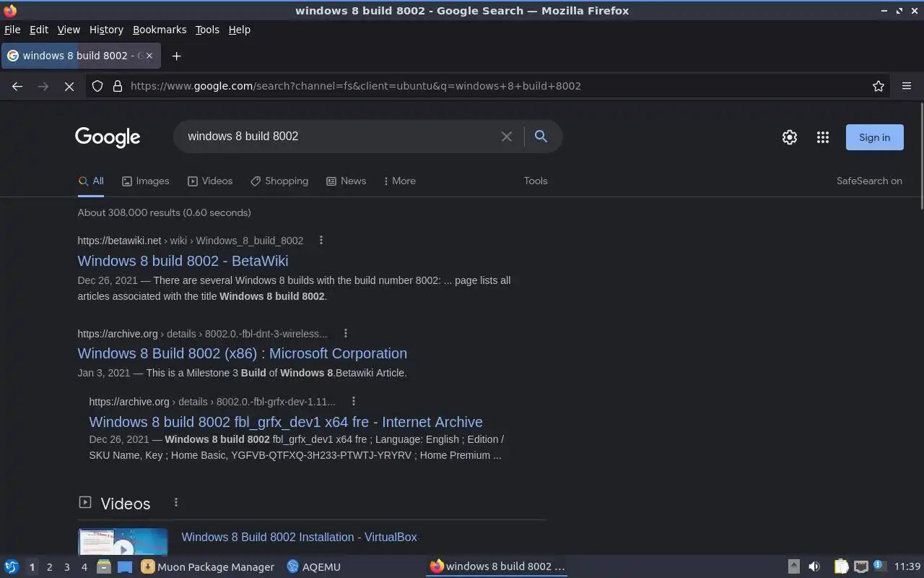Image resolution: width=924 pixels, height=578 pixels.
Task: Open the Tools search filter
Action: point(536,181)
